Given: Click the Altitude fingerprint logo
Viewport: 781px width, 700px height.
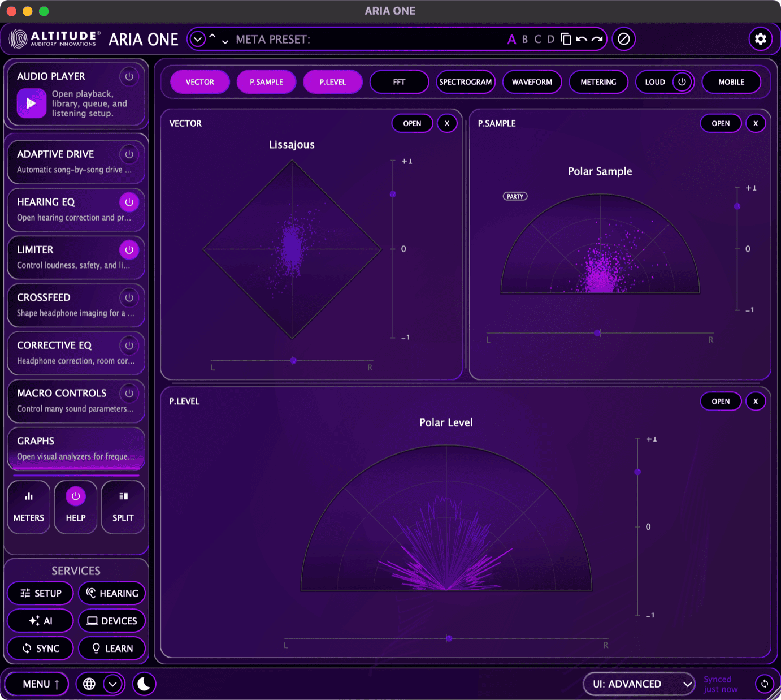Looking at the screenshot, I should tap(18, 39).
